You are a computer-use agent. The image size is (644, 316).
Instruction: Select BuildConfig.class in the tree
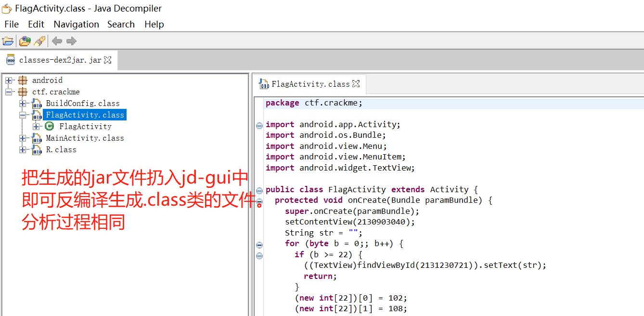pyautogui.click(x=83, y=104)
